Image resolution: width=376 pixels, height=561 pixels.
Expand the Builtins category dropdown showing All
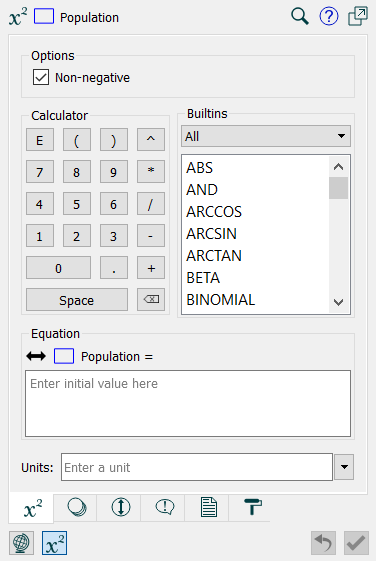click(266, 136)
